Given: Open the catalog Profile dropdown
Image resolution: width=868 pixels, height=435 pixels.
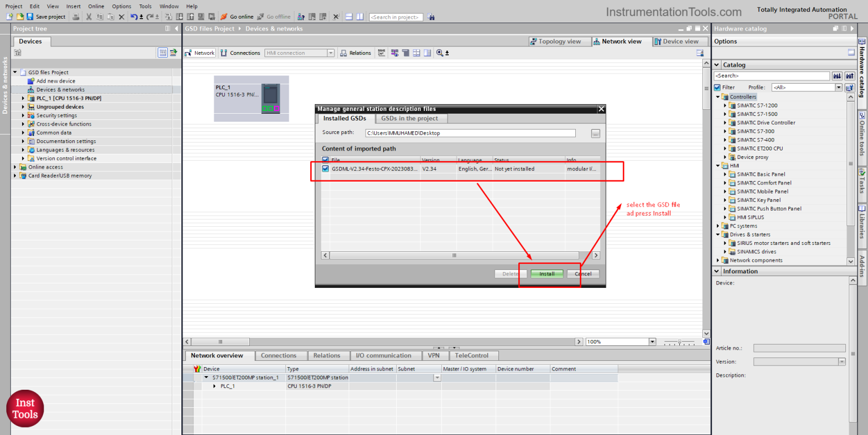Looking at the screenshot, I should tap(839, 88).
